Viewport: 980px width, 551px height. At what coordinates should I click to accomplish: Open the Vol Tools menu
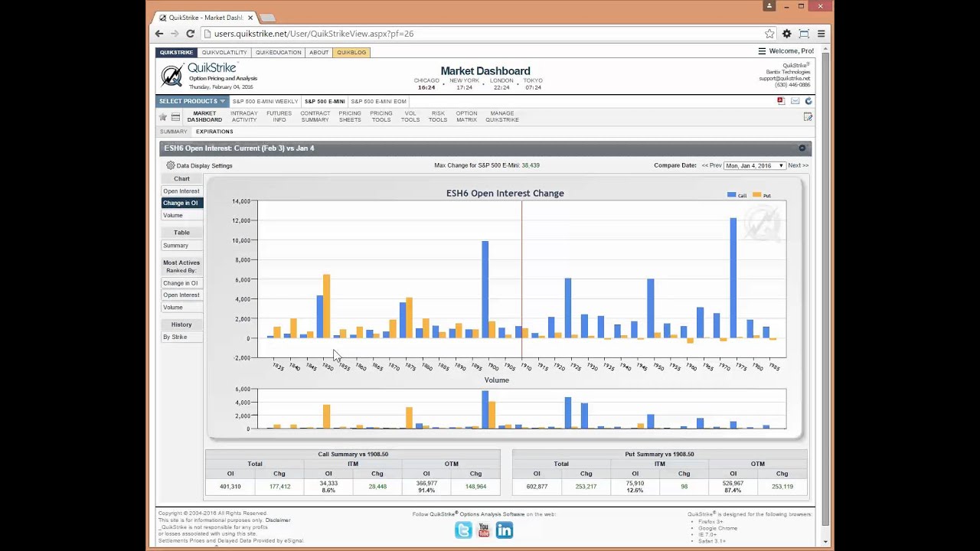410,116
